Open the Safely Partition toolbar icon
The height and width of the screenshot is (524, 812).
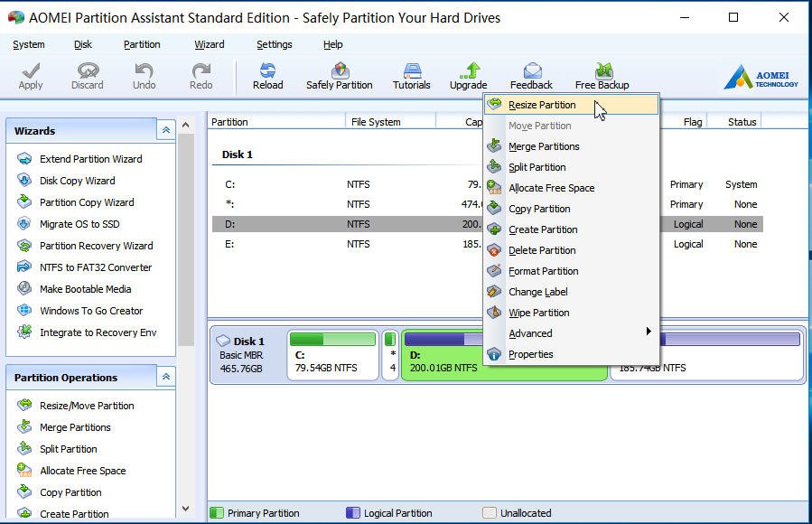(340, 70)
